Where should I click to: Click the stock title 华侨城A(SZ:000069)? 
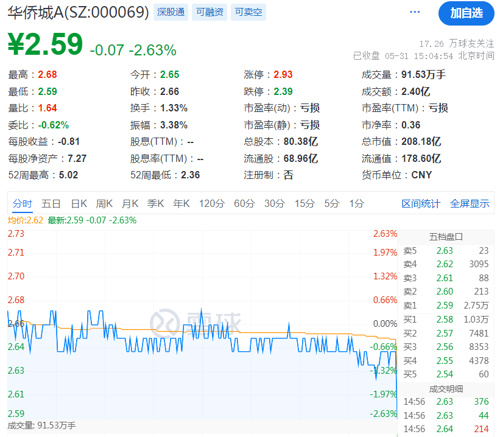pyautogui.click(x=78, y=13)
